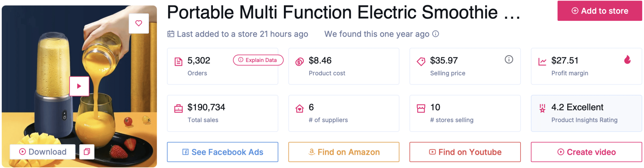Click the Download button

[x=43, y=152]
